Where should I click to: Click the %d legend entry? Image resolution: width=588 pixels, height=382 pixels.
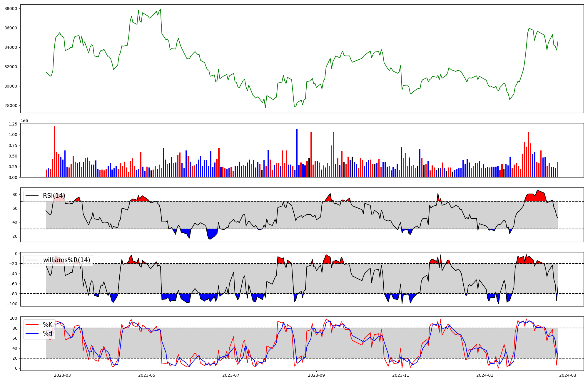click(48, 334)
